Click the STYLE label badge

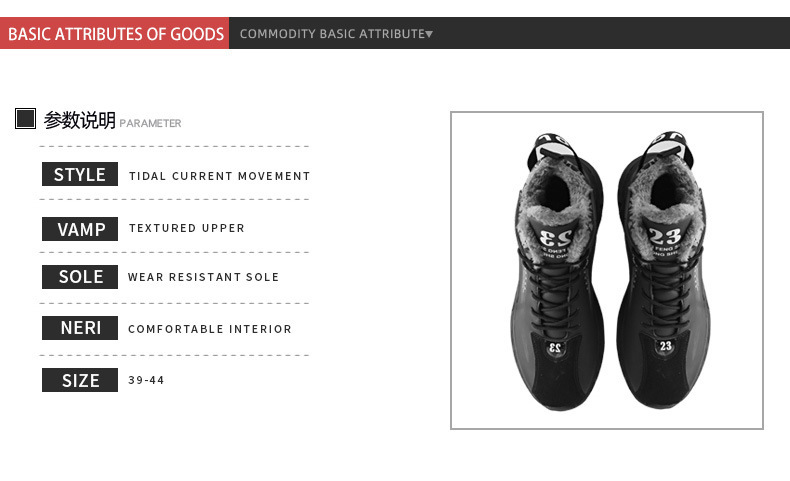(x=80, y=175)
